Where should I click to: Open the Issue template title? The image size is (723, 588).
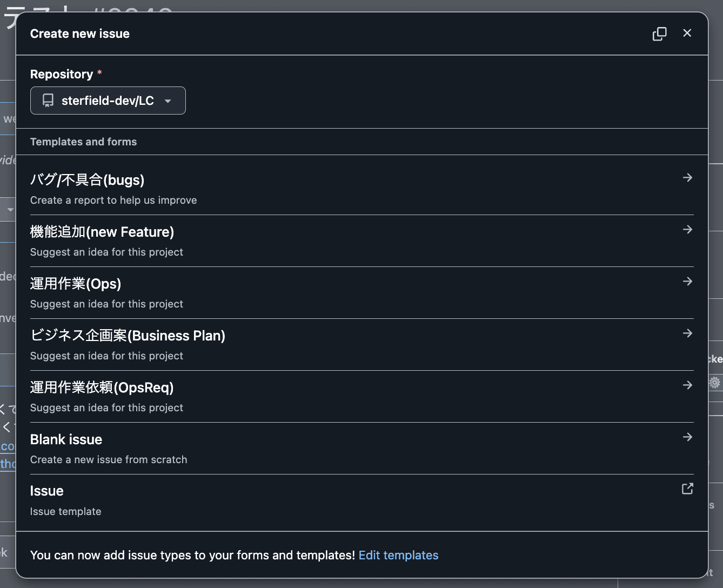coord(47,491)
